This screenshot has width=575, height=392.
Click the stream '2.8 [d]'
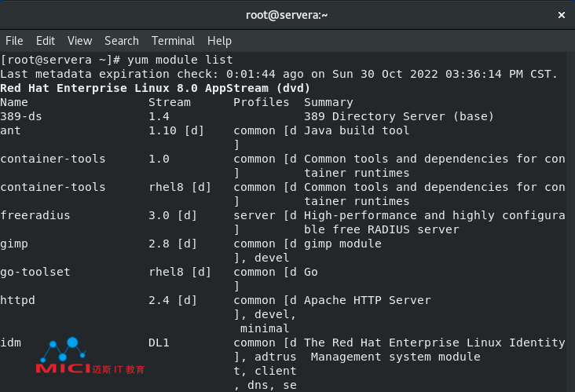pyautogui.click(x=173, y=244)
